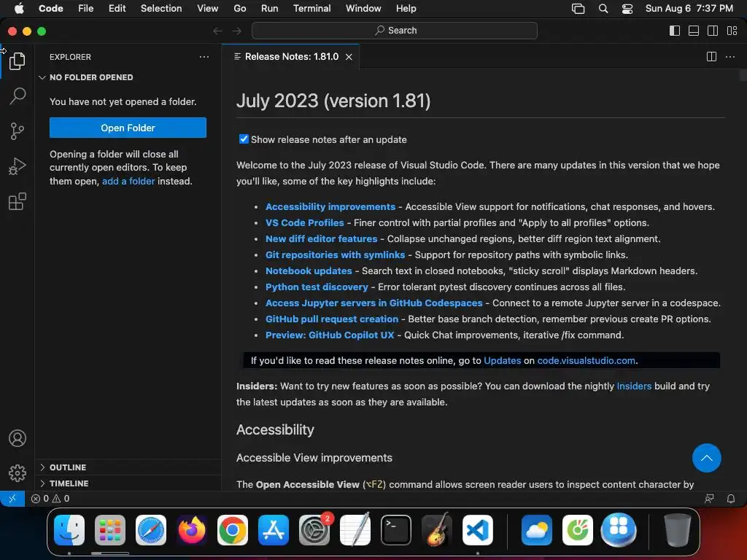Open the Window menu

click(x=363, y=9)
